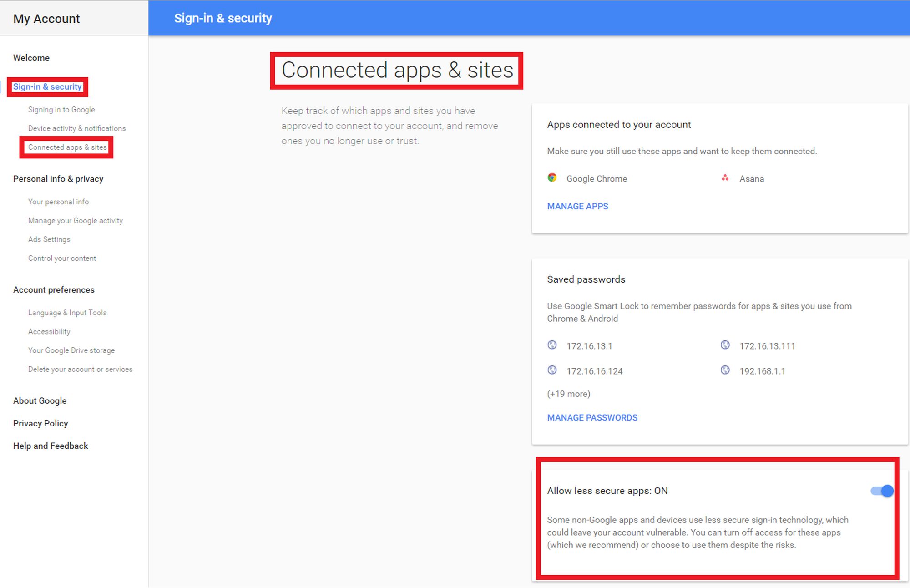This screenshot has width=910, height=588.
Task: Click the globe icon beside 172.16.13.1
Action: tap(552, 345)
